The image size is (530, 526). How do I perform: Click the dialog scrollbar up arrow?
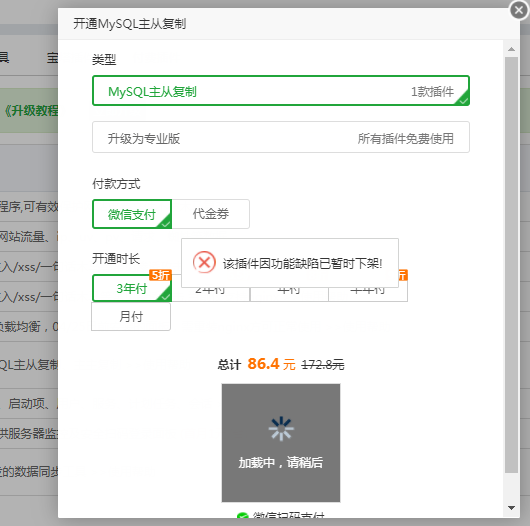coord(511,49)
